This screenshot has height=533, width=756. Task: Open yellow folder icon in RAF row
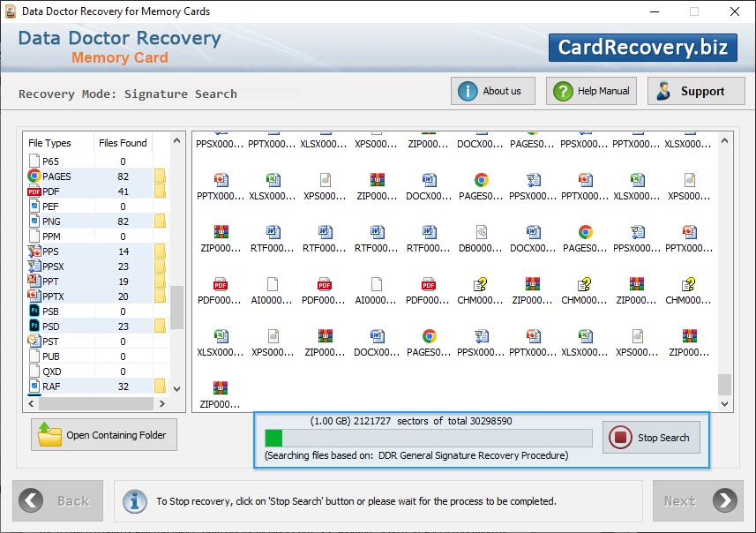click(160, 387)
